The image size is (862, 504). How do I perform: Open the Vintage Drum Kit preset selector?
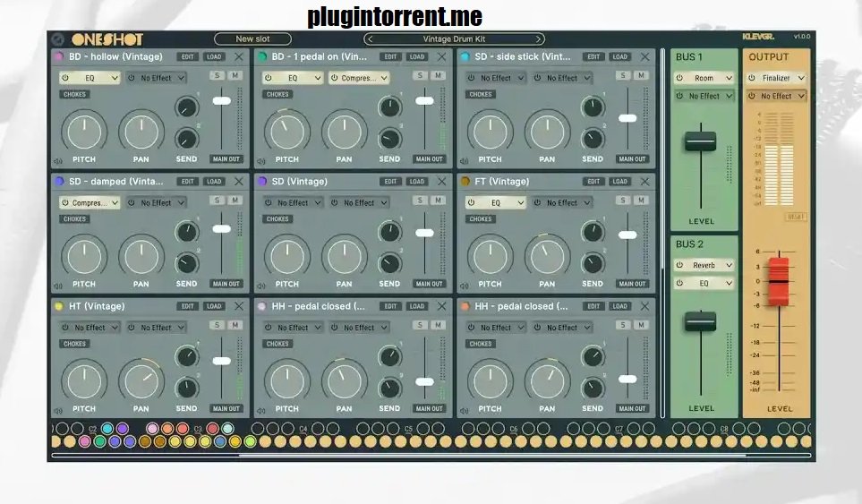point(454,39)
